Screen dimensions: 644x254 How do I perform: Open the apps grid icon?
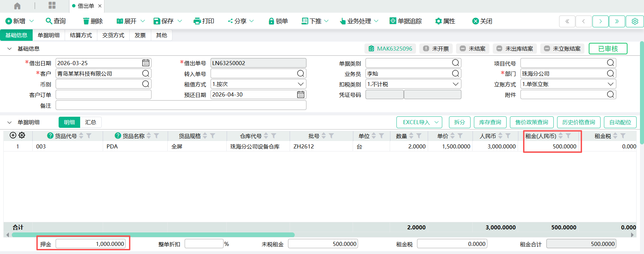(52, 5)
